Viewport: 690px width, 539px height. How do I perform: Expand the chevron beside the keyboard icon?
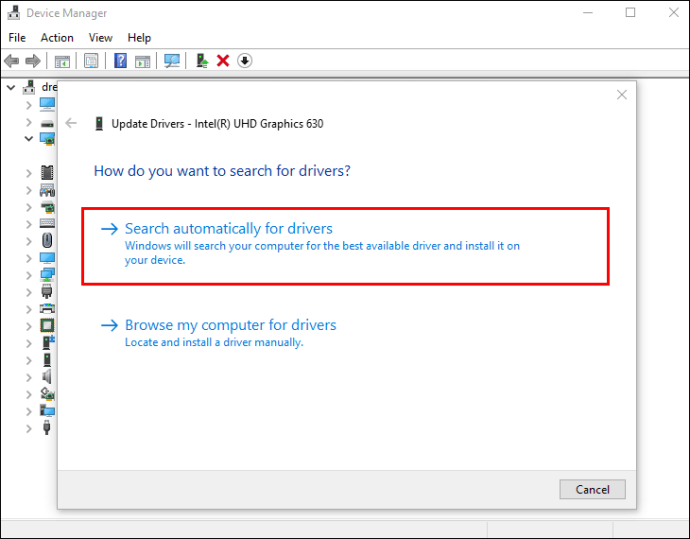29,224
